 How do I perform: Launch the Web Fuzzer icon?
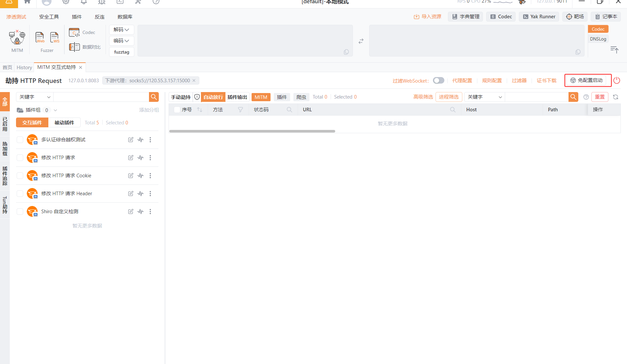[x=40, y=38]
